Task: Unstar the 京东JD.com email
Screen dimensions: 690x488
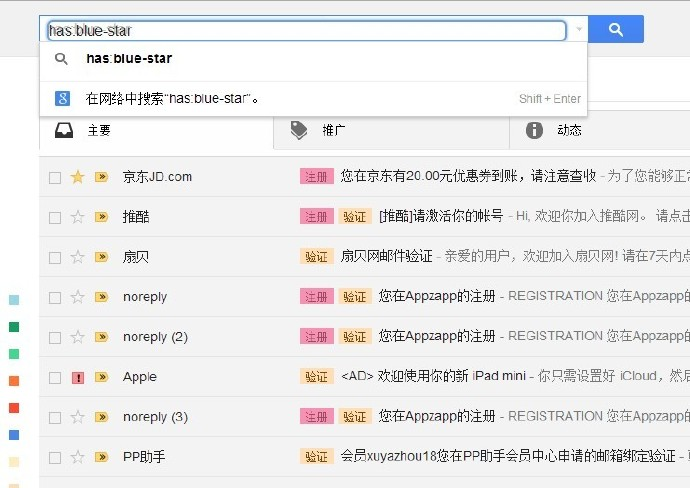Action: 77,177
